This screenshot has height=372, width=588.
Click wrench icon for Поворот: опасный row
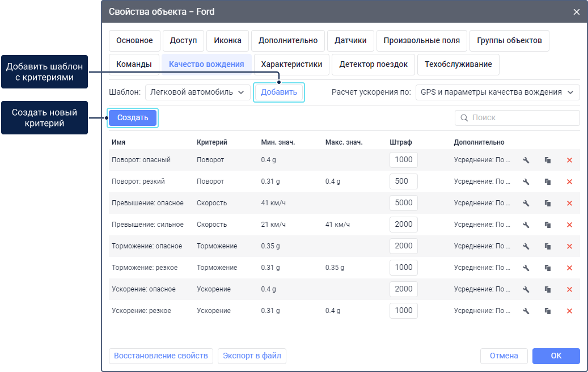pos(526,160)
